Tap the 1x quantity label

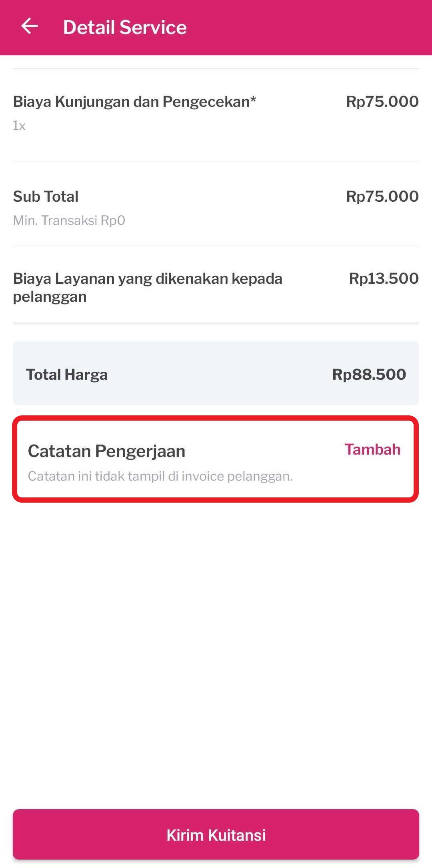pyautogui.click(x=18, y=125)
